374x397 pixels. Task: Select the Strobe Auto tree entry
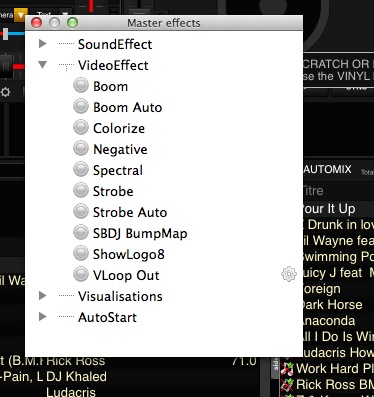130,212
